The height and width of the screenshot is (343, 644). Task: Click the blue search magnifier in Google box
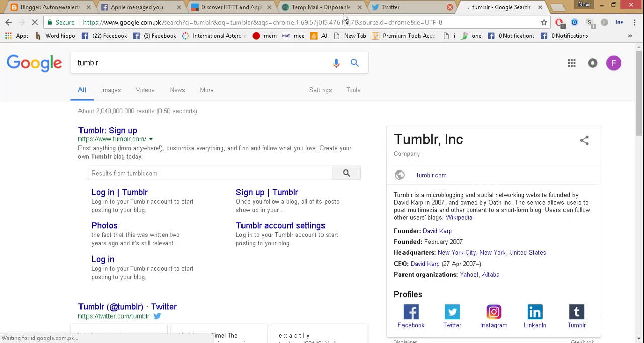pyautogui.click(x=355, y=63)
